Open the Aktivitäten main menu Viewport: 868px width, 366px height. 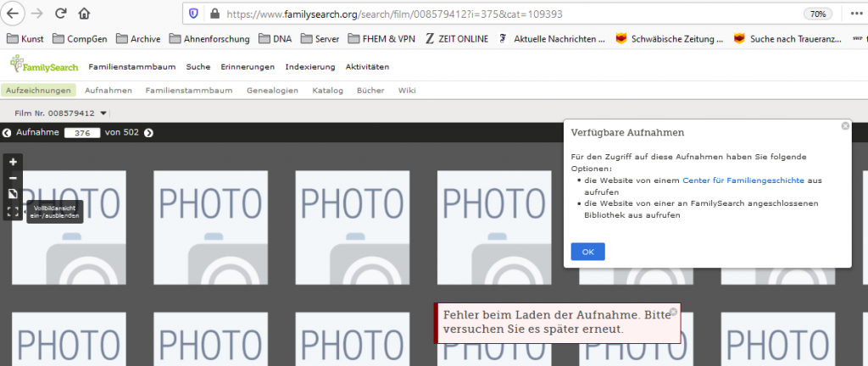pos(367,67)
